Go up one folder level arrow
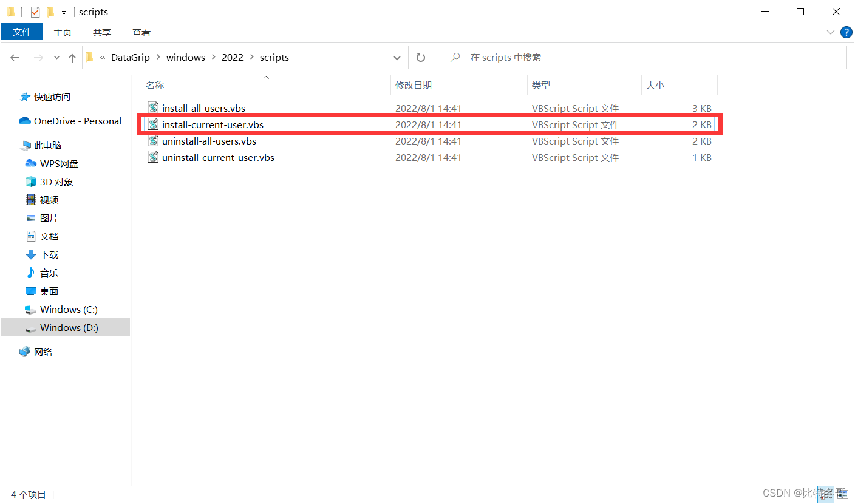 click(x=72, y=58)
